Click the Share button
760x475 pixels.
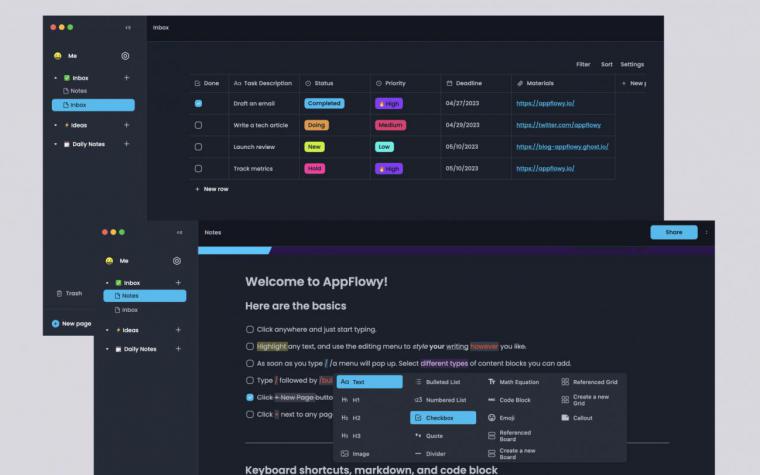click(674, 232)
